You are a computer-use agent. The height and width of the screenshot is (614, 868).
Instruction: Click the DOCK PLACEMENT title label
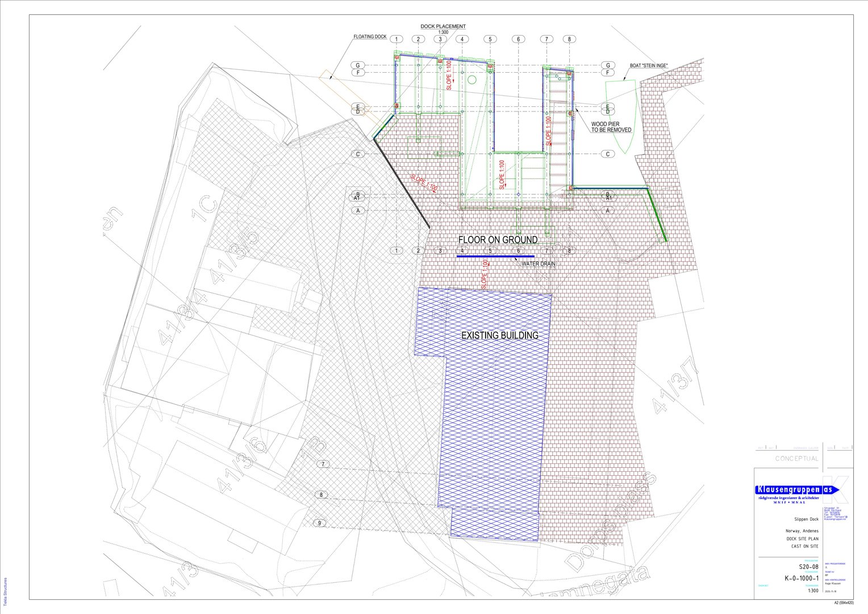pyautogui.click(x=443, y=27)
